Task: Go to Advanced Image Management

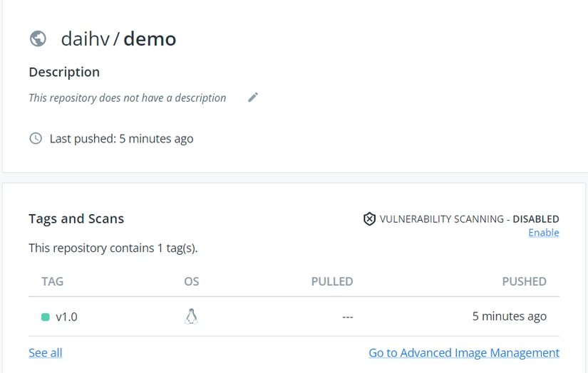Action: pyautogui.click(x=463, y=353)
